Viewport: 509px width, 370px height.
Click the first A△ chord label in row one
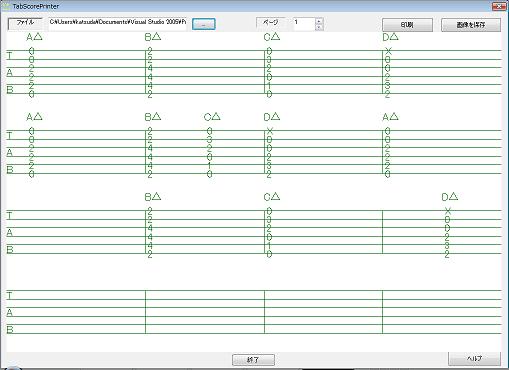[34, 37]
